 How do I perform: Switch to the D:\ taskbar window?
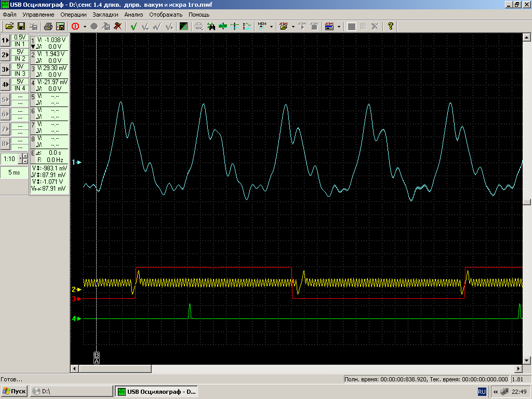point(72,391)
